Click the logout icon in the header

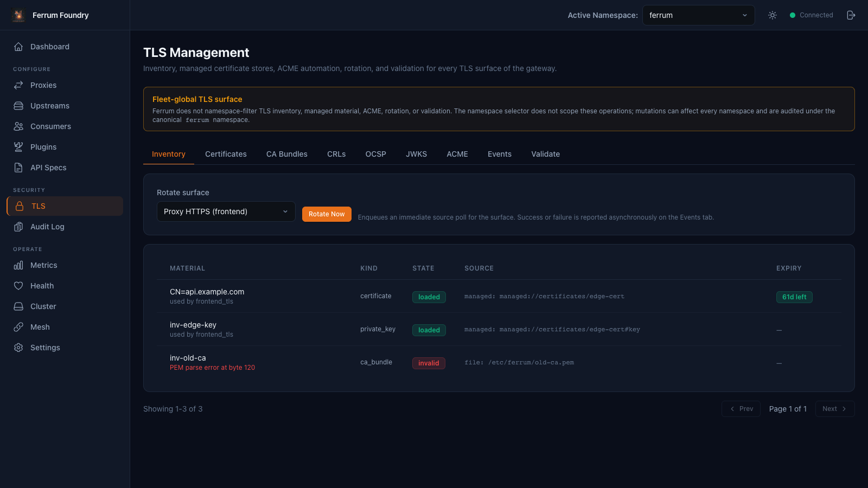tap(851, 15)
